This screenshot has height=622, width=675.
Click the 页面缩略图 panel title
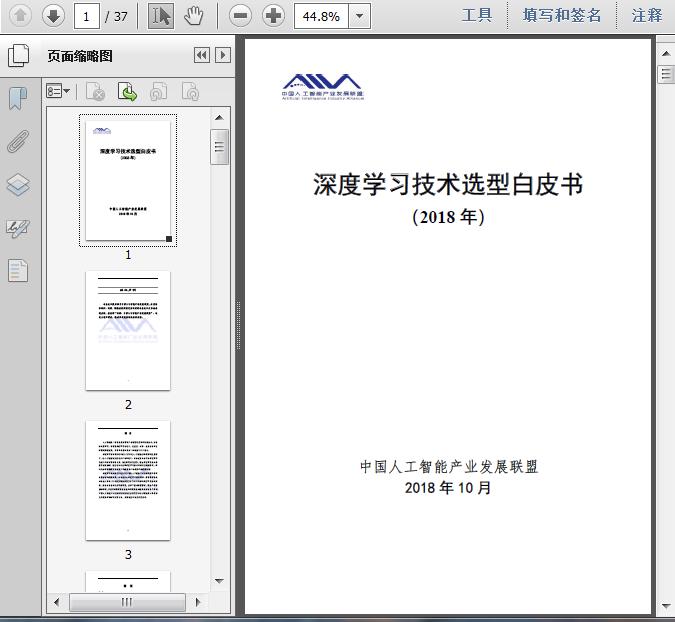coord(80,56)
